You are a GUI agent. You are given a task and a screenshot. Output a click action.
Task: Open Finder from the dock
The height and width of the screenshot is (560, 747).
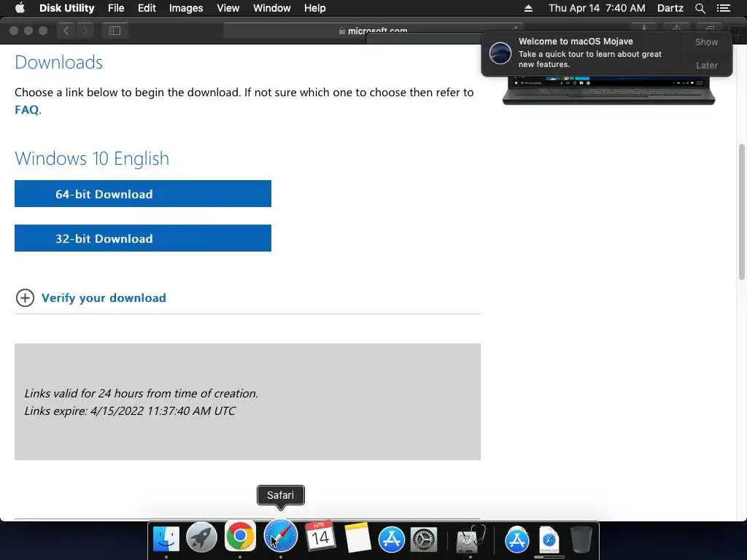pos(166,538)
